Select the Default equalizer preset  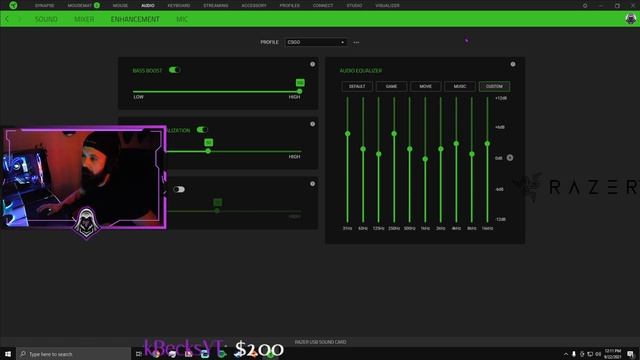click(357, 86)
